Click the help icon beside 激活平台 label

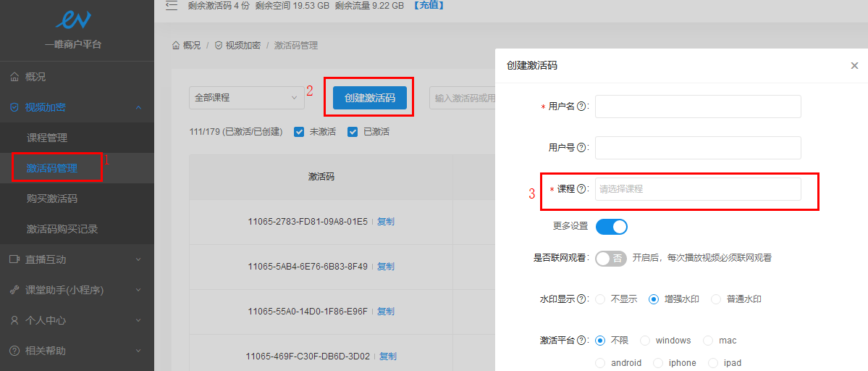tap(581, 341)
